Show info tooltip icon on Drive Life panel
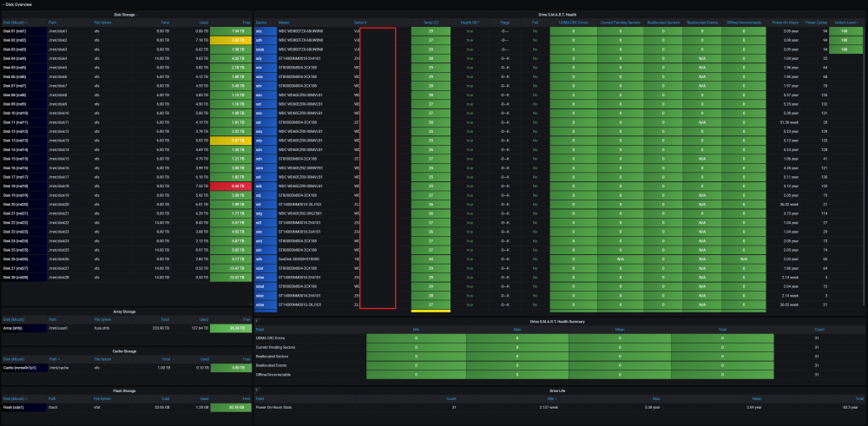 point(257,390)
